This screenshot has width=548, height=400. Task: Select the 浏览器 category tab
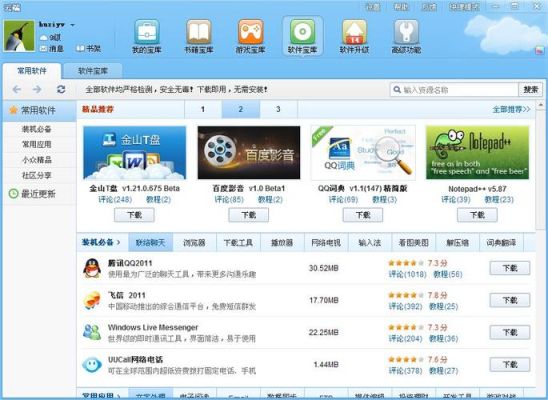coord(194,242)
